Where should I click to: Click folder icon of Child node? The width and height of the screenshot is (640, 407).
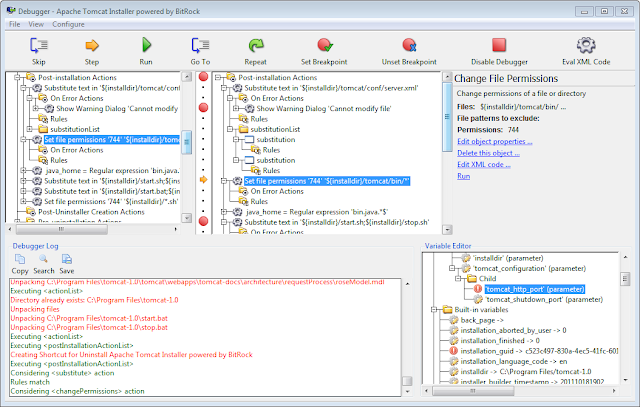472,278
